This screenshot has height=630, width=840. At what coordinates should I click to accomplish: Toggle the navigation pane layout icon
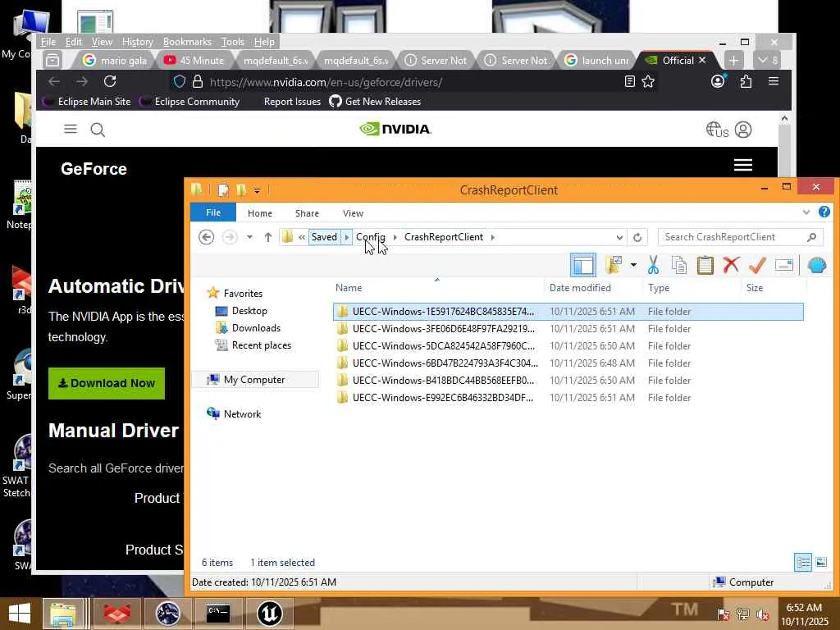pyautogui.click(x=583, y=265)
